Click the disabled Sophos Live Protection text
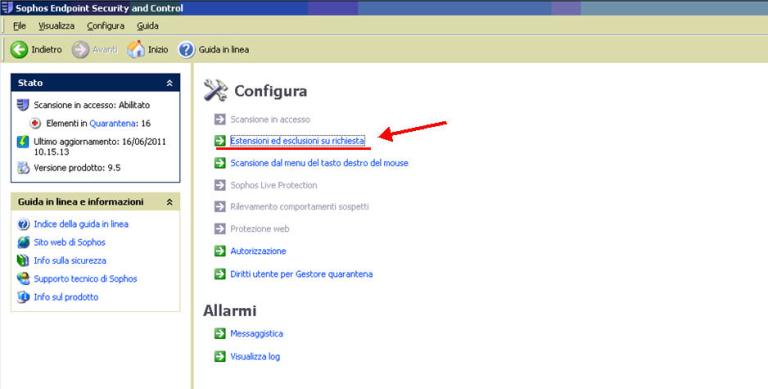 (274, 185)
